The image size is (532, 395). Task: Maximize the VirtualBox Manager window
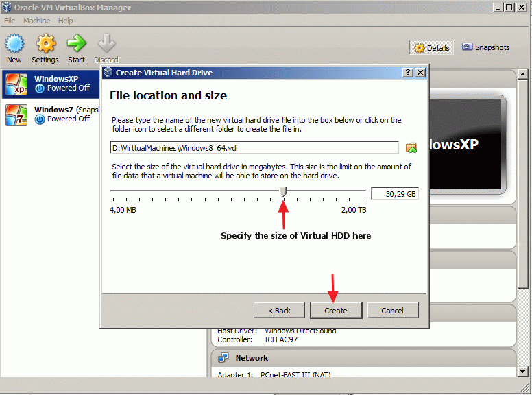coord(509,7)
